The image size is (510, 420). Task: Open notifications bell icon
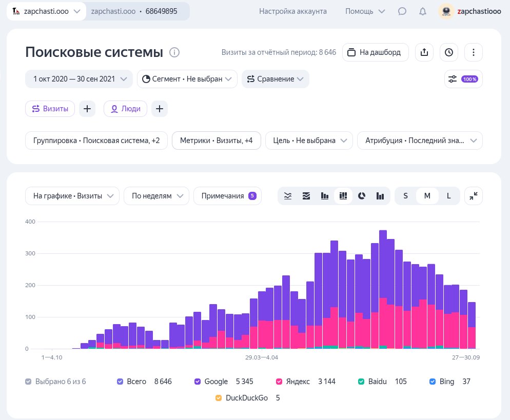[x=423, y=11]
